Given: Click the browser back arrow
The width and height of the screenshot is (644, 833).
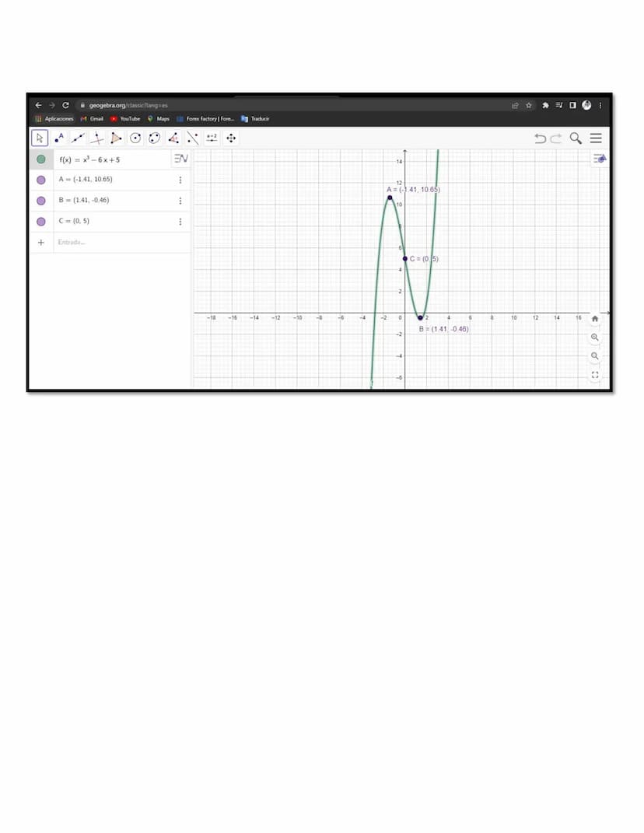Looking at the screenshot, I should [x=38, y=105].
